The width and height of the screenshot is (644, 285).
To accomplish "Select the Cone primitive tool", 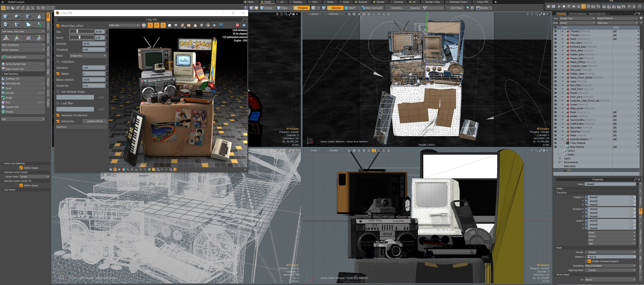I will point(40,16).
